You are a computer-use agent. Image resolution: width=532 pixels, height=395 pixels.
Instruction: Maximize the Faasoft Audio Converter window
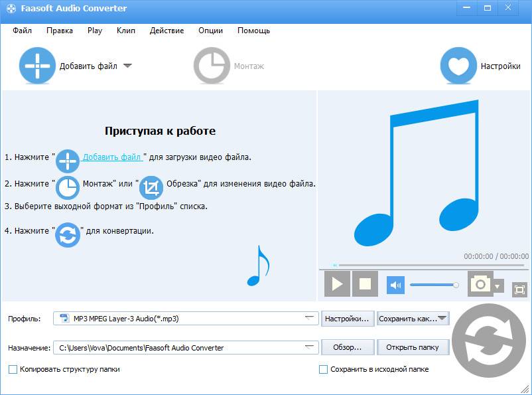pyautogui.click(x=488, y=8)
